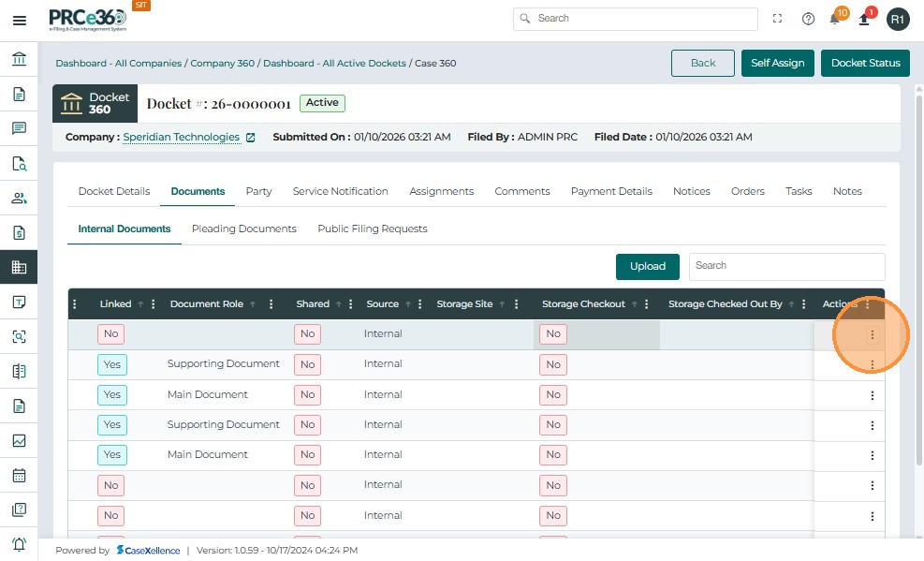Click the chart icon in left sidebar
This screenshot has height=561, width=924.
[19, 440]
